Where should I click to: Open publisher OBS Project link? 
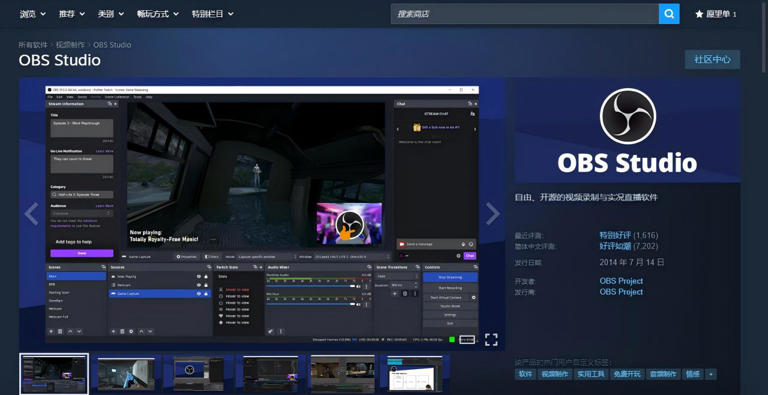621,292
